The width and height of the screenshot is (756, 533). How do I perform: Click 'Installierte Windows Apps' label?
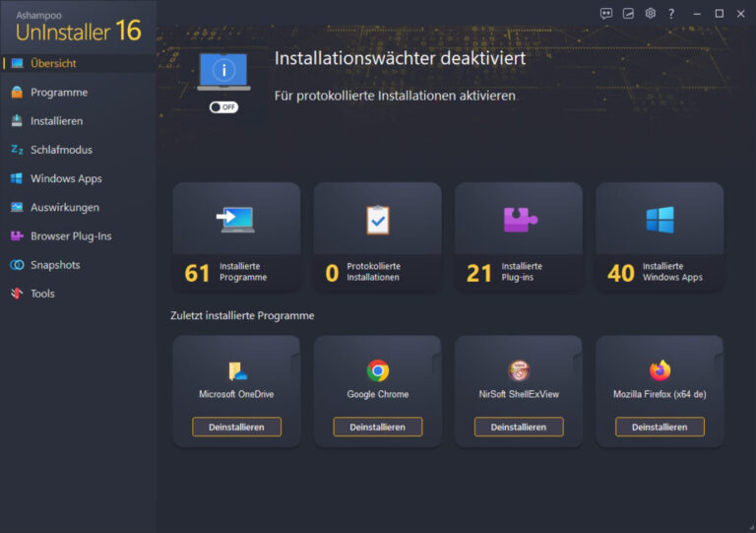coord(672,272)
